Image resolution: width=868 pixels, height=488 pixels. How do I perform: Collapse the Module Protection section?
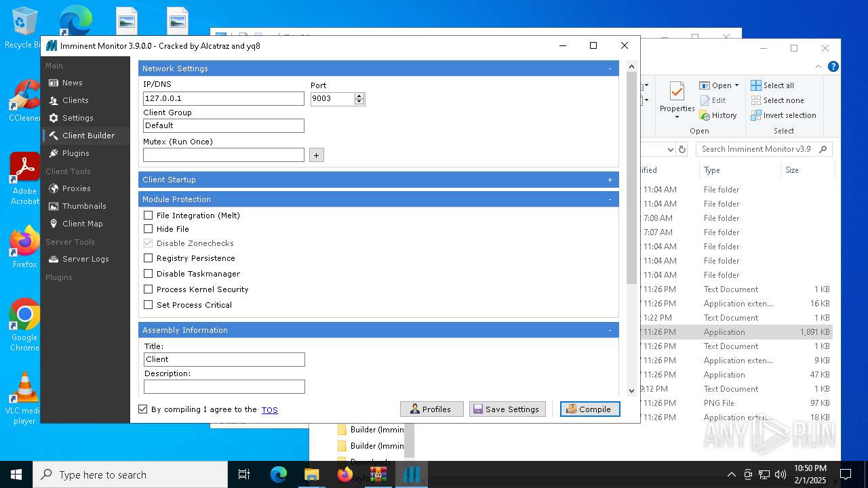(x=610, y=199)
